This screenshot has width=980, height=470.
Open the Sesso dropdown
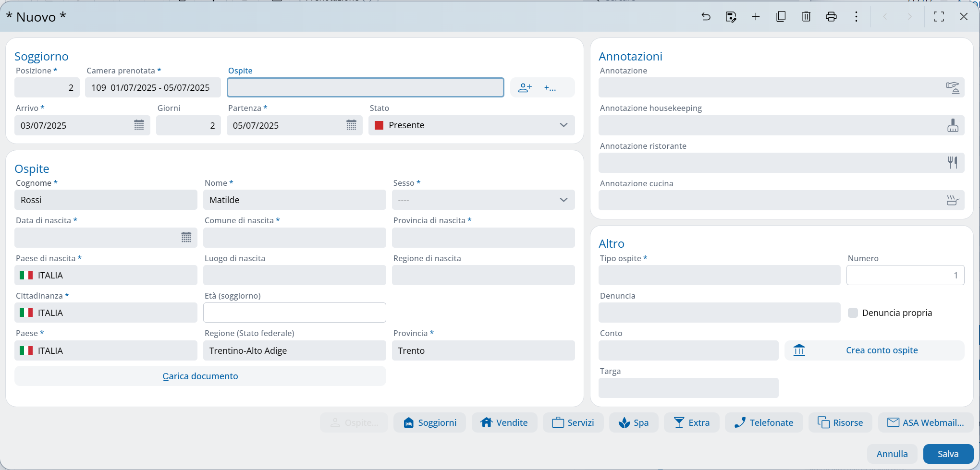point(563,200)
